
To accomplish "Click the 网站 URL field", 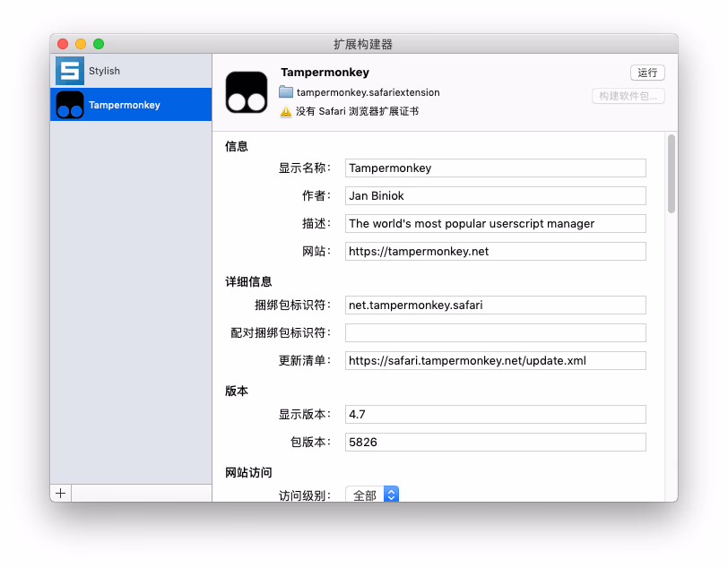I will pos(495,251).
